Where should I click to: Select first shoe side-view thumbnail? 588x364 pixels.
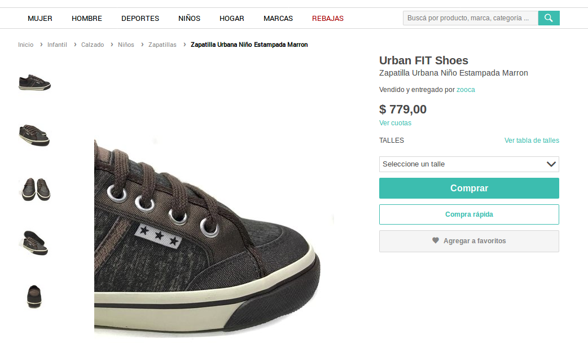click(35, 82)
